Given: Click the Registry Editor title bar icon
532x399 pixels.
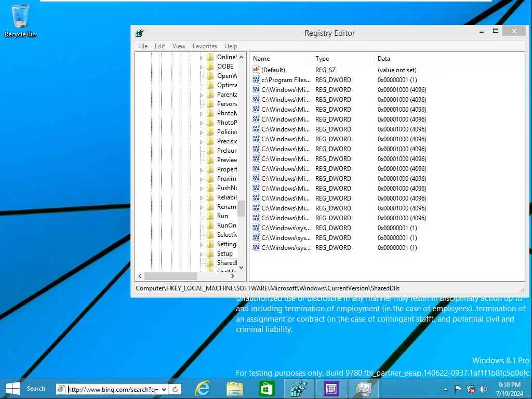Looking at the screenshot, I should [x=139, y=33].
